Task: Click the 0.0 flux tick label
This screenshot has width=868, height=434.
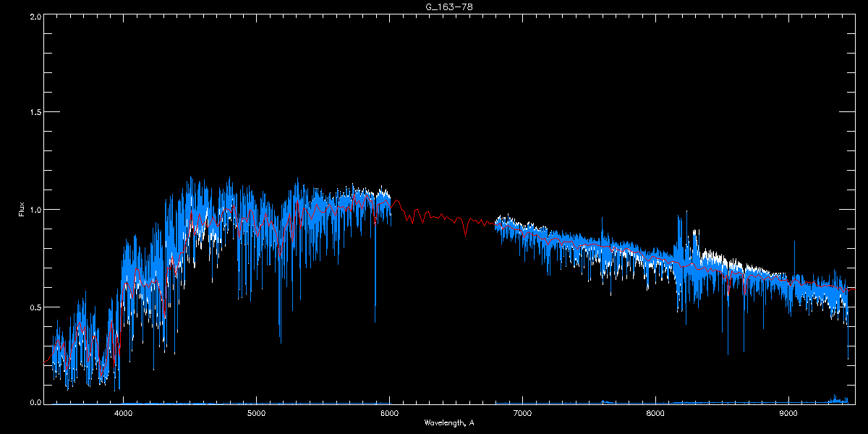Action: click(35, 402)
